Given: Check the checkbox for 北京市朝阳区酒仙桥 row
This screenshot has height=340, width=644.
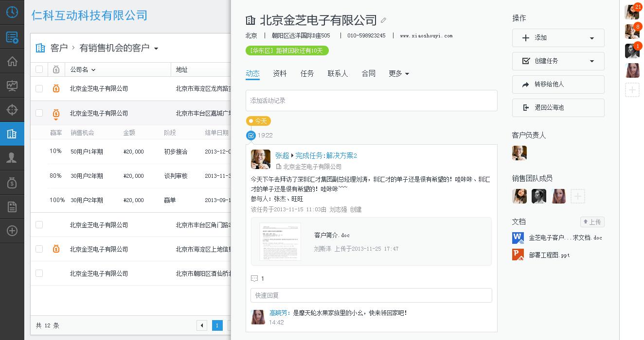Looking at the screenshot, I should (39, 273).
